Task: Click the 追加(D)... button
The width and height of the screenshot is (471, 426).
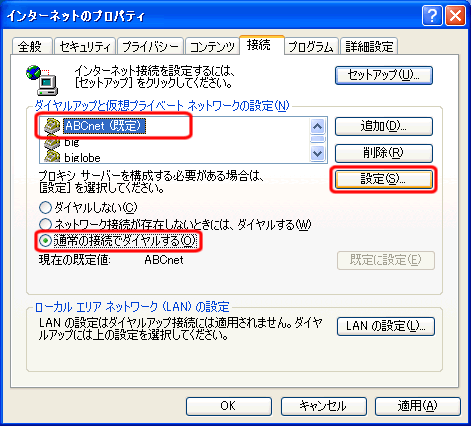Action: [x=384, y=126]
